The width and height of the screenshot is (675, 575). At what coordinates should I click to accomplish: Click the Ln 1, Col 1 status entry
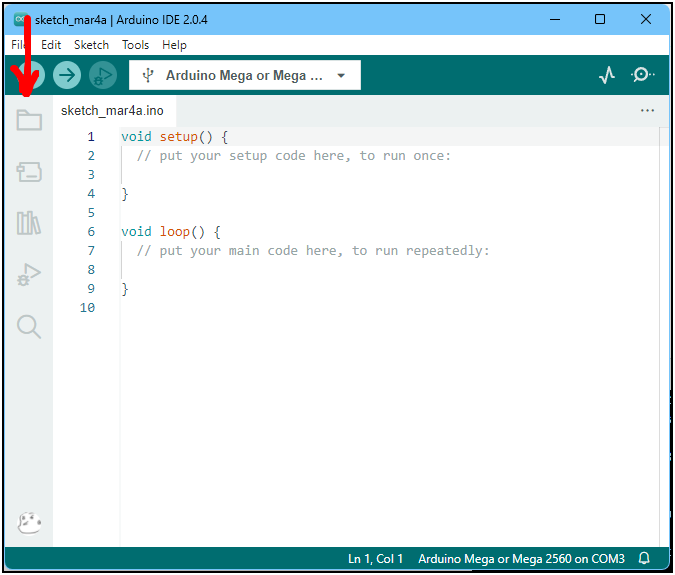point(375,559)
